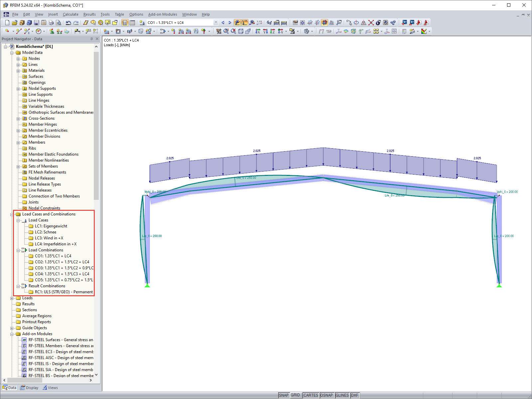This screenshot has width=532, height=399.
Task: Open the Calculate menu
Action: pyautogui.click(x=70, y=14)
